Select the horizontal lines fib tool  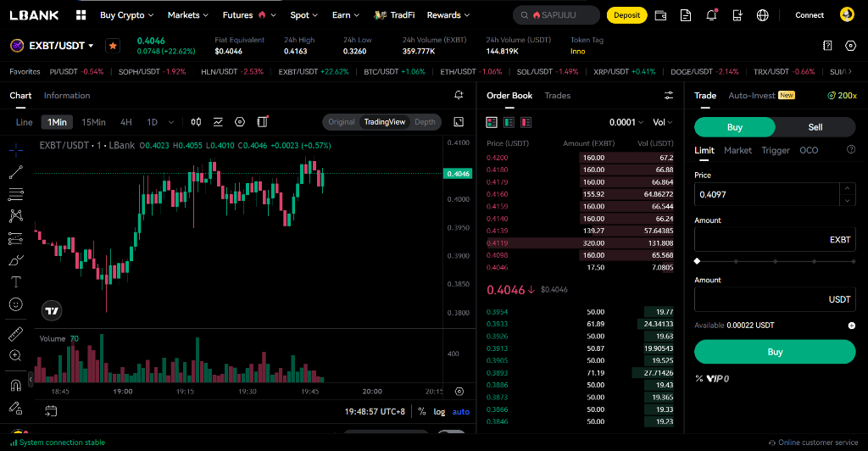(16, 194)
